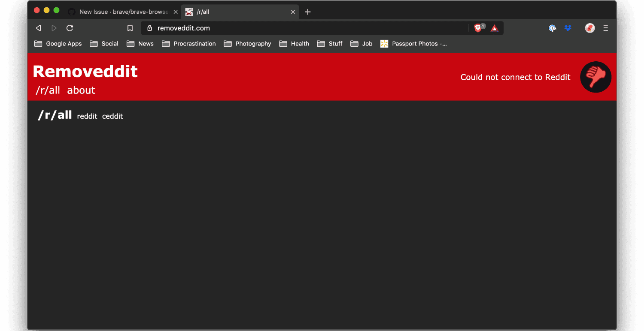Go back using the back arrow
This screenshot has height=331, width=644.
(38, 28)
